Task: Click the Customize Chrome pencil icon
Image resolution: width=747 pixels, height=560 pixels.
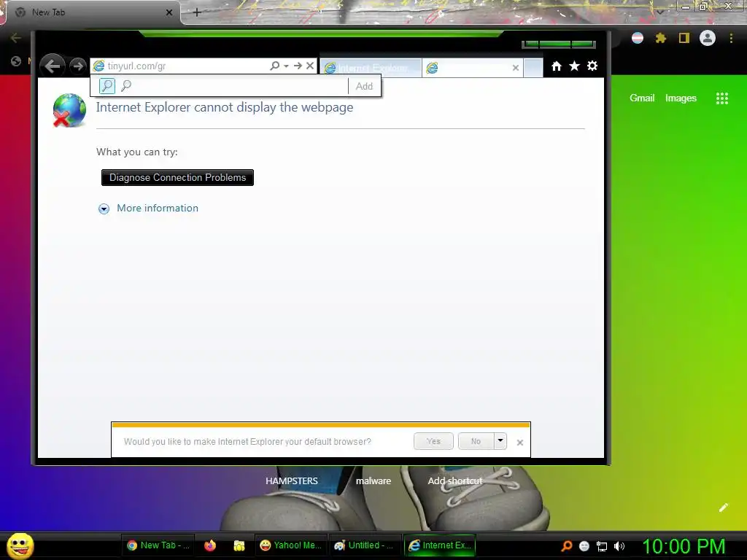Action: [x=724, y=507]
